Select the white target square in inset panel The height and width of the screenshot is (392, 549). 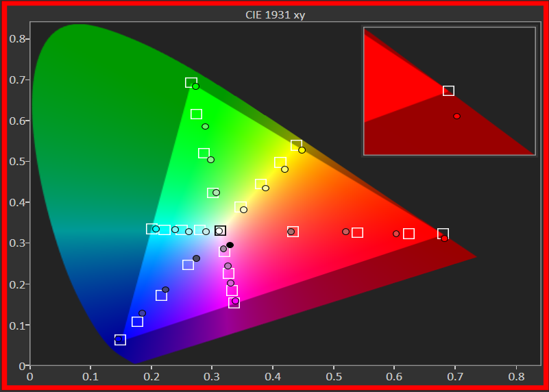pos(448,90)
